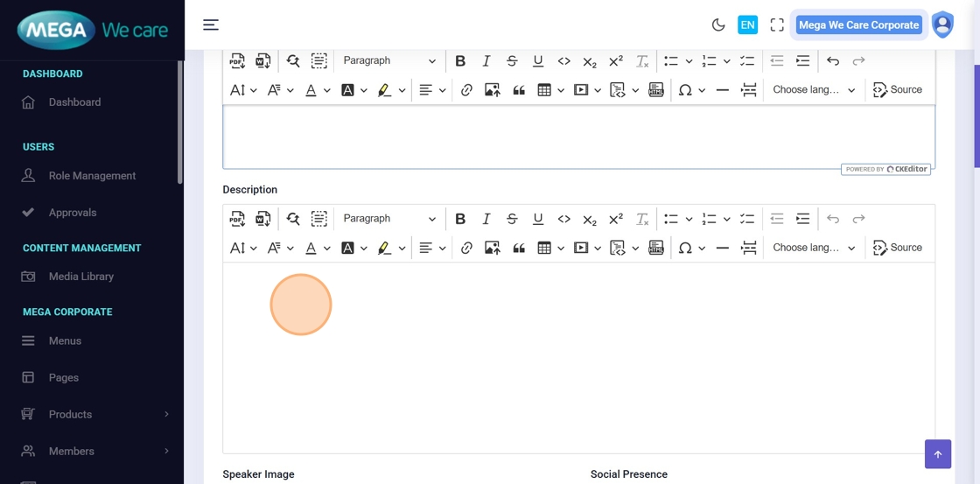This screenshot has height=484, width=980.
Task: Click Export to PDF in the Description editor
Action: [237, 219]
